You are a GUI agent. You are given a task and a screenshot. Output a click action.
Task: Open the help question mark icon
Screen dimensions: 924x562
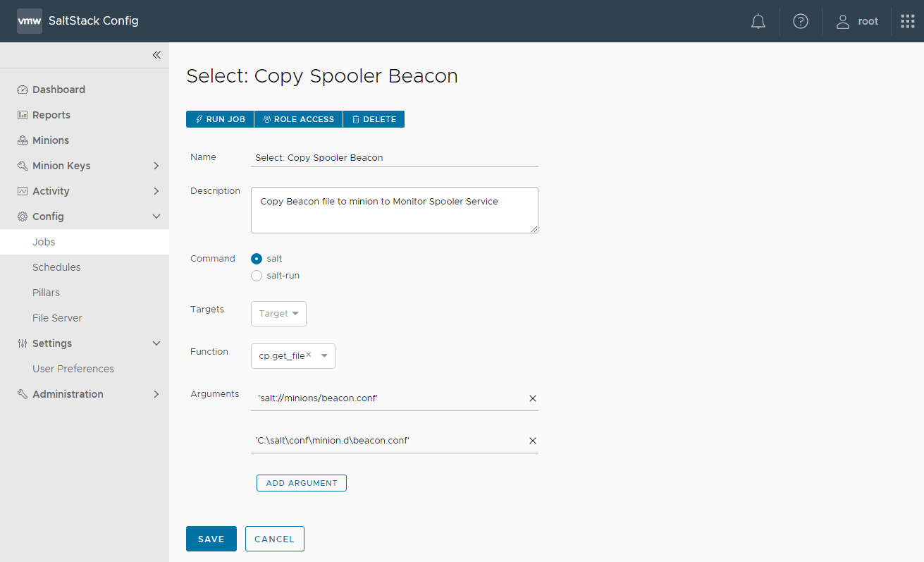tap(800, 21)
